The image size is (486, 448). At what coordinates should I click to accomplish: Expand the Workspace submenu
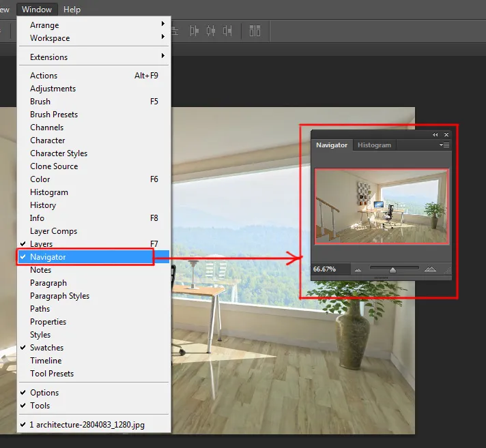click(94, 38)
